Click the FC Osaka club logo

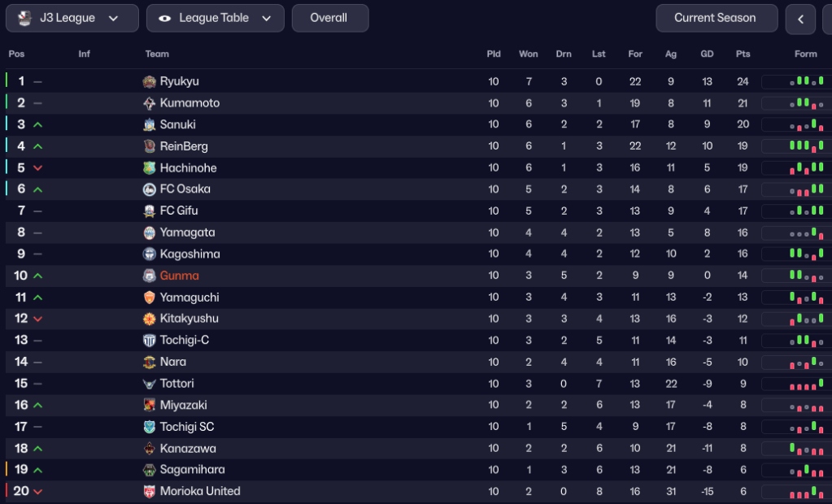[x=149, y=189]
